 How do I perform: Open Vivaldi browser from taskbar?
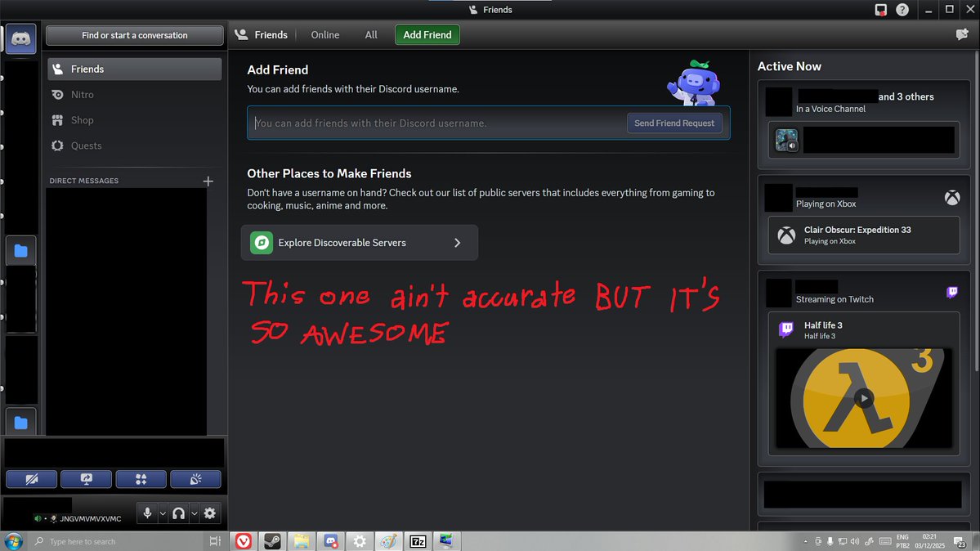click(244, 541)
